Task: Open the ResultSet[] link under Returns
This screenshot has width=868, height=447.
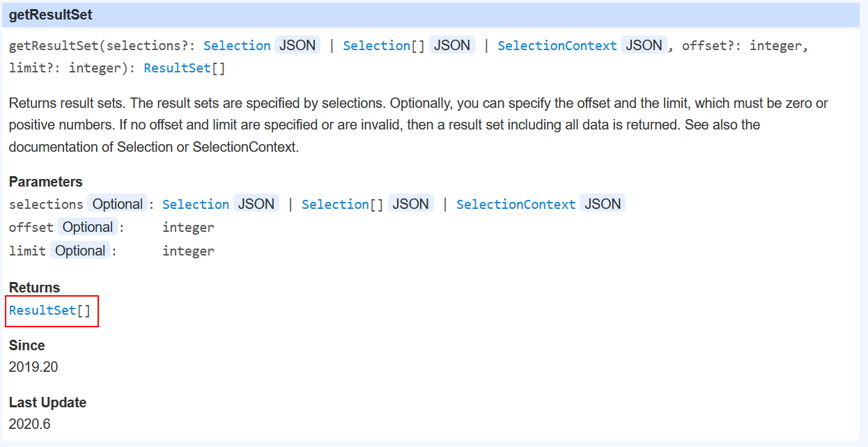Action: 50,311
